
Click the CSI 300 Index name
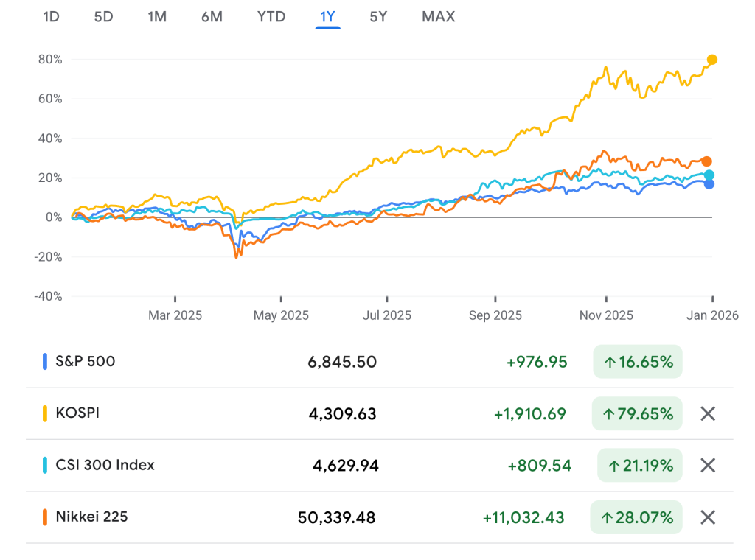pyautogui.click(x=105, y=465)
